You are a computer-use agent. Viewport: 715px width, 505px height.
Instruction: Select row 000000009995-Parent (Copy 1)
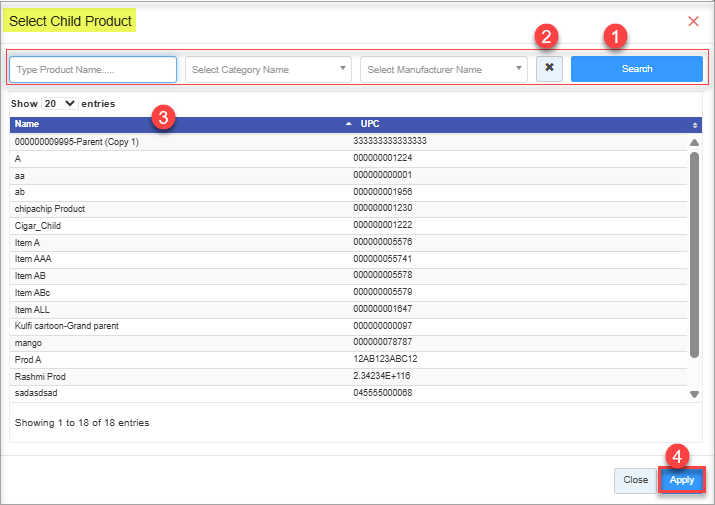348,142
